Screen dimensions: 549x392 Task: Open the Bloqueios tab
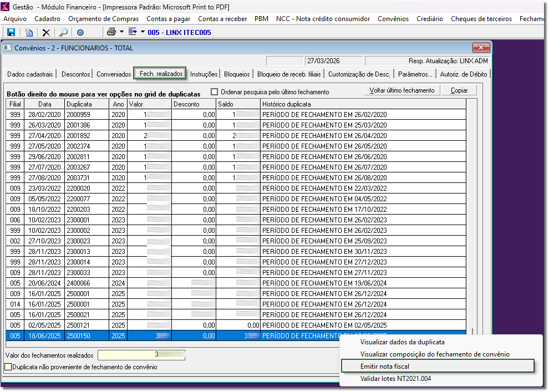[x=237, y=74]
